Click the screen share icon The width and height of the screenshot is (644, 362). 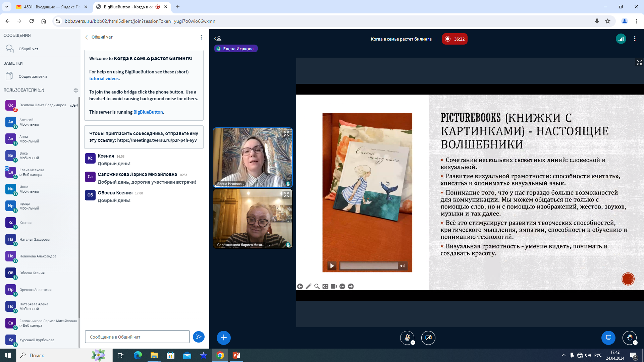click(x=608, y=338)
